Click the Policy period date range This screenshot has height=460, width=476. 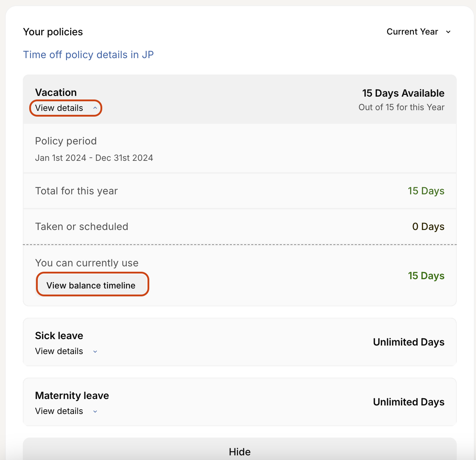click(94, 158)
